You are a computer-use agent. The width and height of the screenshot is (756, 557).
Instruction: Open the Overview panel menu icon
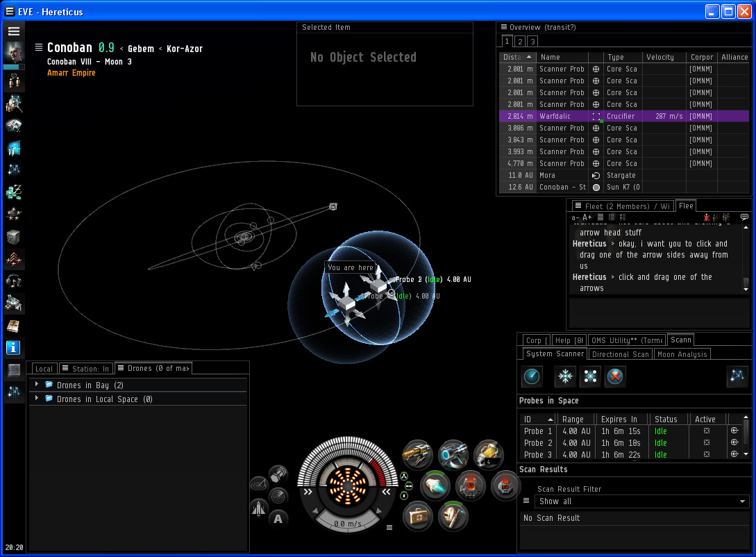[x=504, y=27]
